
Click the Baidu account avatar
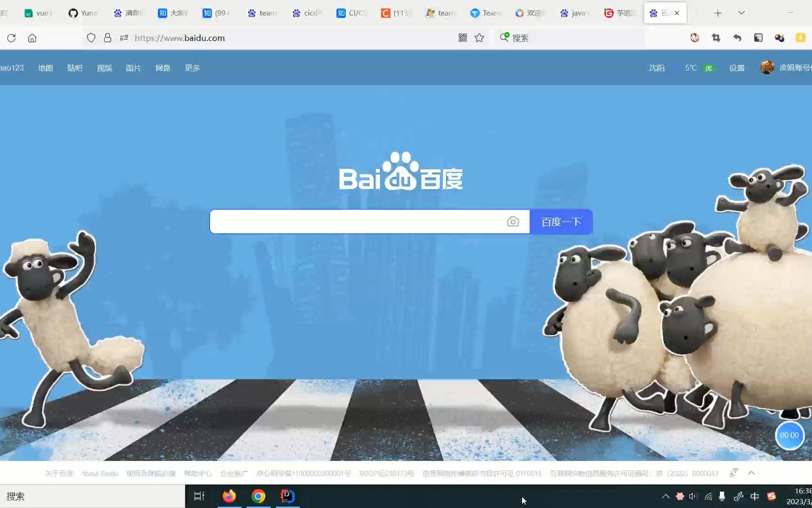[x=767, y=68]
